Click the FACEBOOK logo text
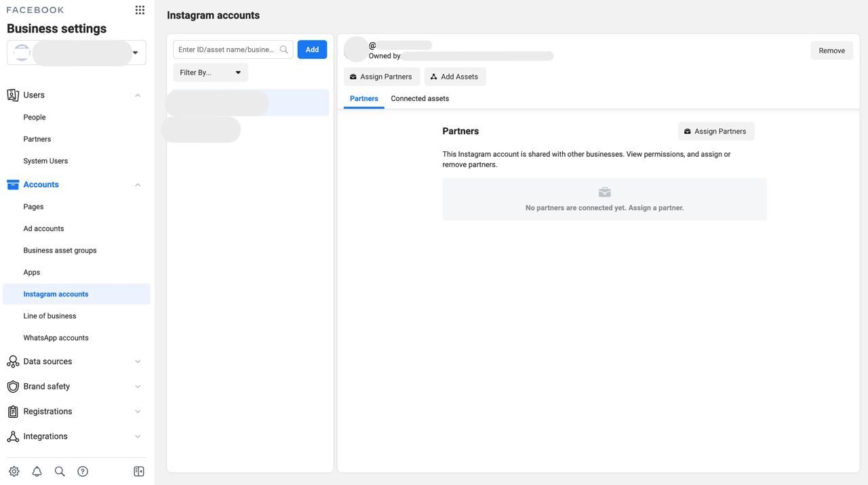The width and height of the screenshot is (868, 485). (x=35, y=10)
